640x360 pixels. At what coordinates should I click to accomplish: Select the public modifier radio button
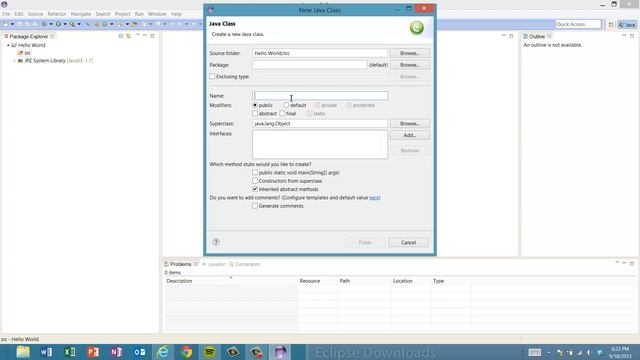pyautogui.click(x=255, y=105)
